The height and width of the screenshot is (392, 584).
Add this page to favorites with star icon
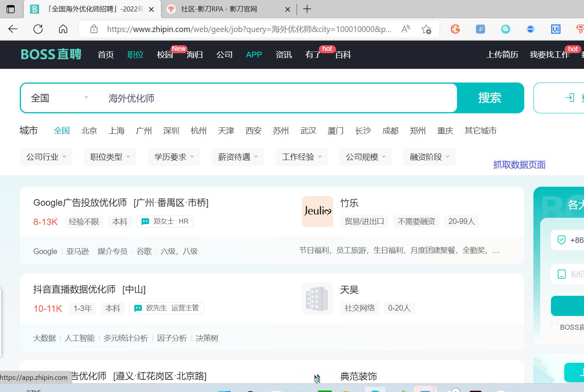[426, 29]
